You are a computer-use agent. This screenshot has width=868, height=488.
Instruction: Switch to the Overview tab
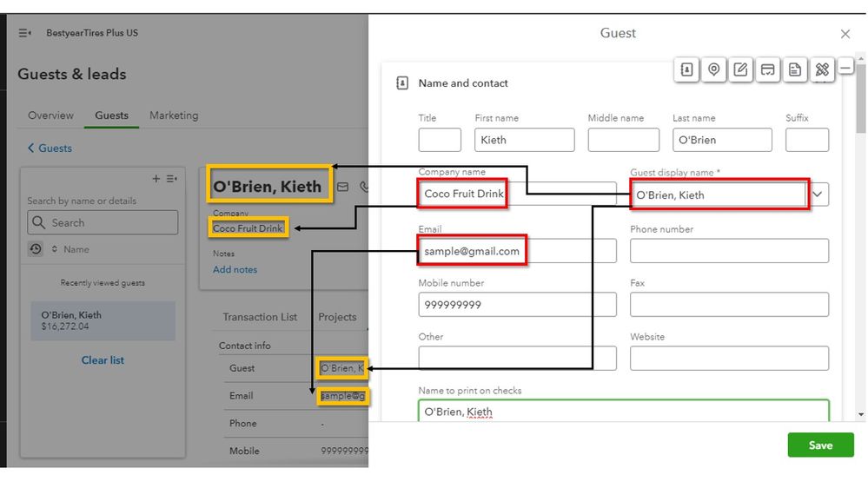coord(50,115)
